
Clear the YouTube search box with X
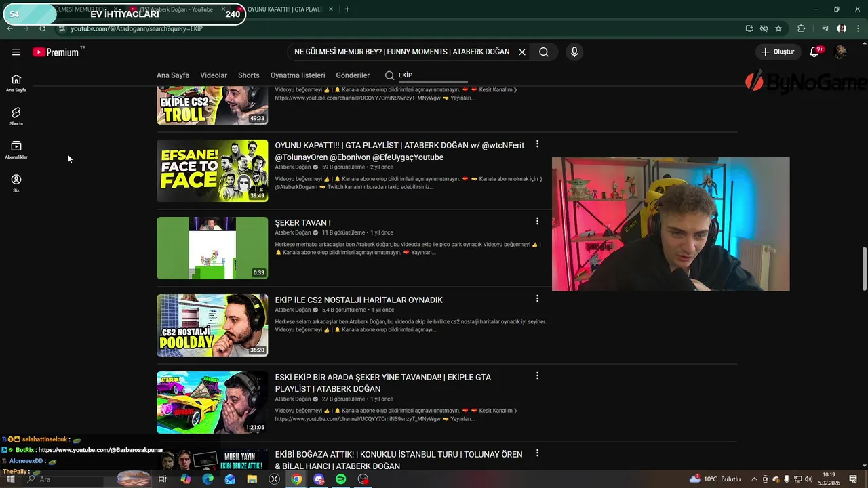[x=522, y=52]
